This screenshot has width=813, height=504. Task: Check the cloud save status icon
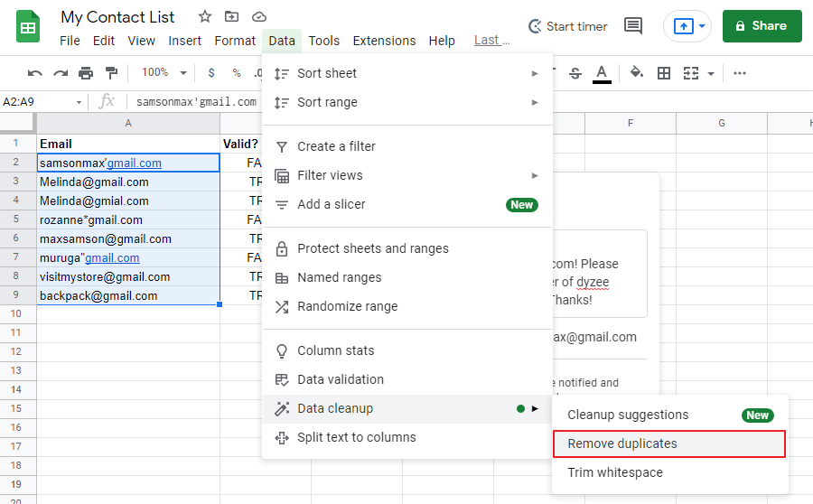coord(258,17)
